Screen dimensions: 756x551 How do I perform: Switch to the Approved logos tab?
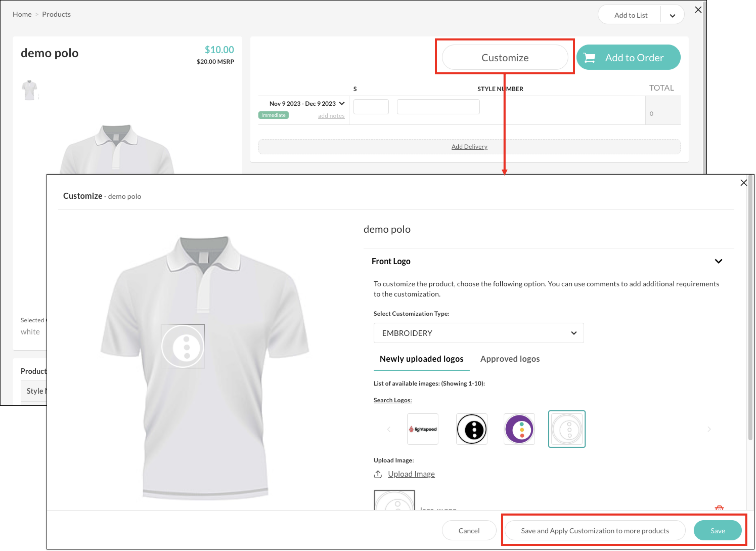(510, 359)
